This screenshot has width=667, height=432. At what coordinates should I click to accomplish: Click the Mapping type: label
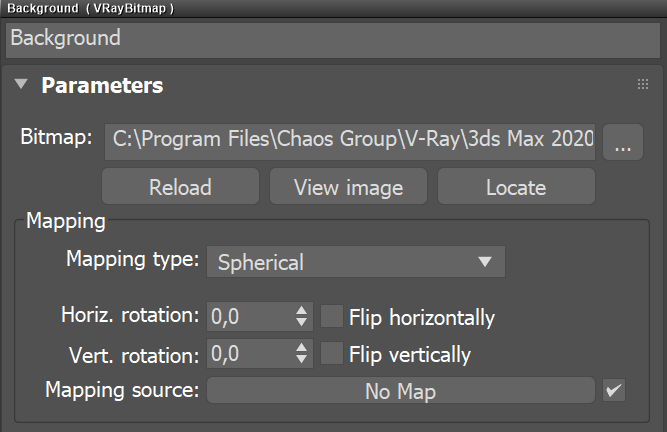pos(133,259)
